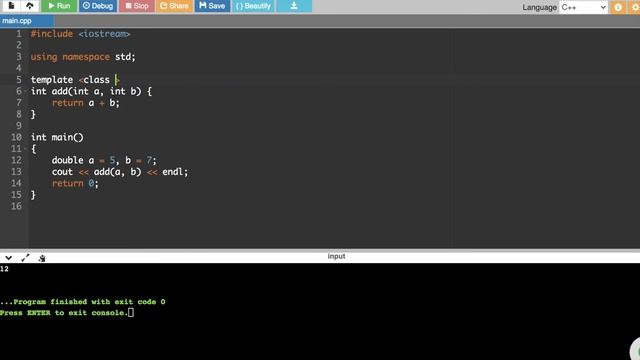Image resolution: width=640 pixels, height=360 pixels.
Task: Collapse the console with the chevron icon
Action: 9,258
